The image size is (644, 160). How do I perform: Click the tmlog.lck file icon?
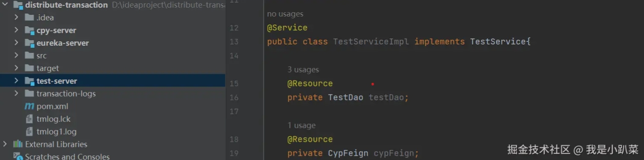29,119
